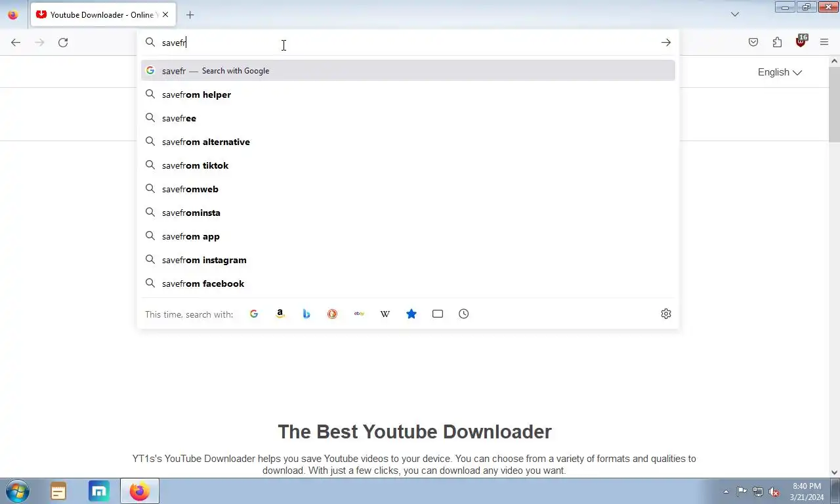
Task: Show hidden system tray icons
Action: pyautogui.click(x=726, y=492)
